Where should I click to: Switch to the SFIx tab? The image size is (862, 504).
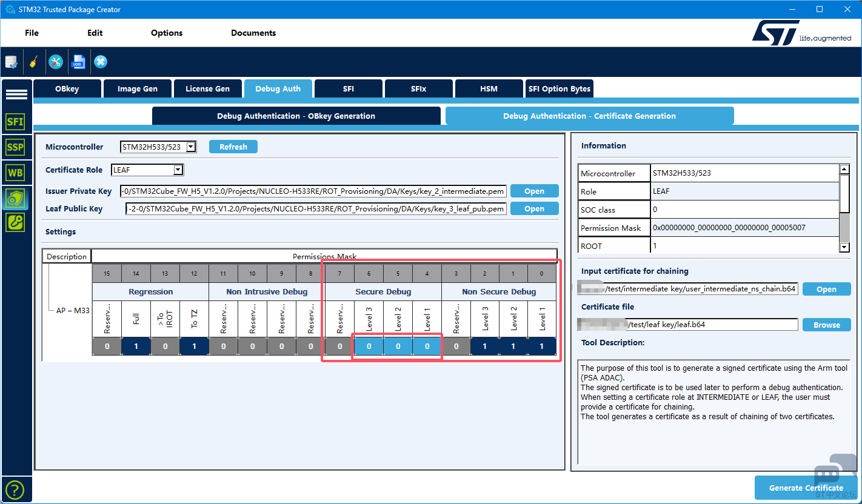click(x=419, y=88)
